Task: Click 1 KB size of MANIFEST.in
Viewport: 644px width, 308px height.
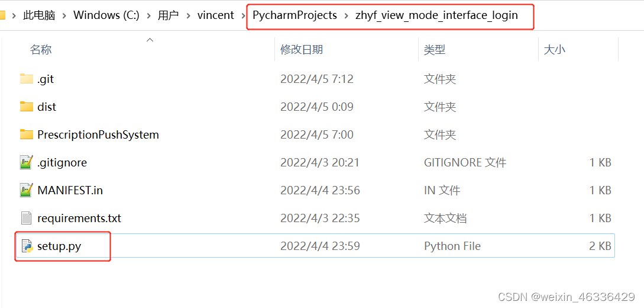Action: click(x=600, y=191)
